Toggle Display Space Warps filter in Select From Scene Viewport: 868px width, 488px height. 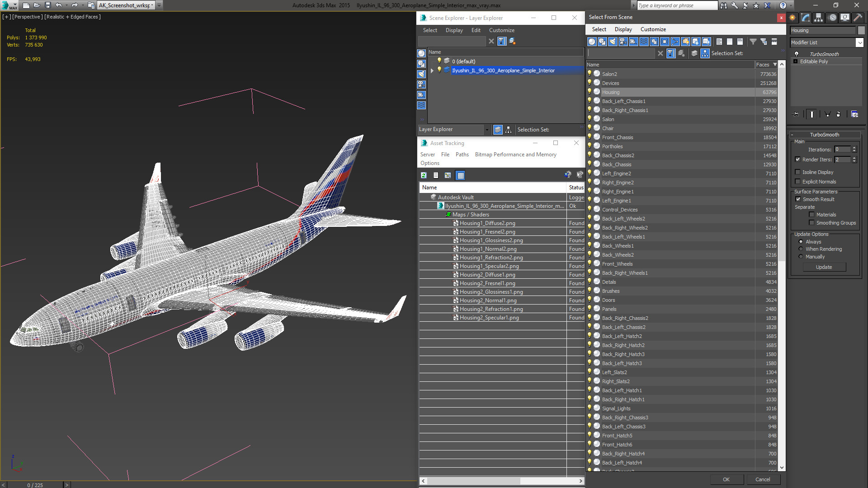tap(644, 42)
